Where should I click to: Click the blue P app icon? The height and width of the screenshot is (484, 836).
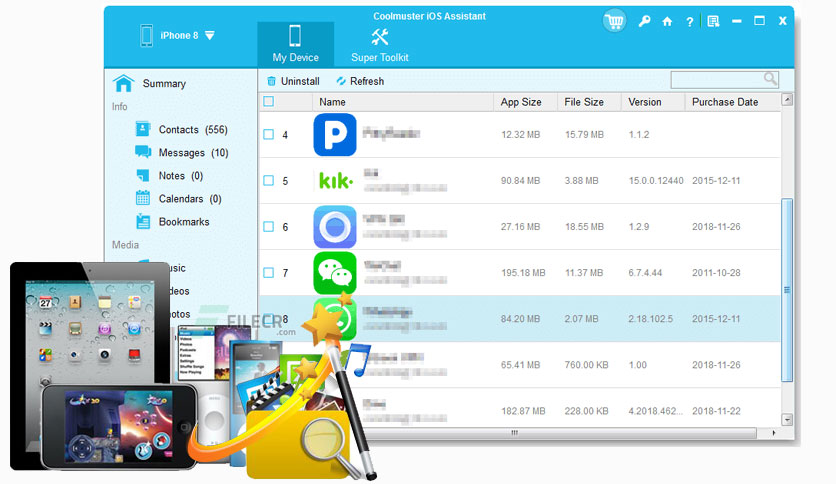pos(335,134)
